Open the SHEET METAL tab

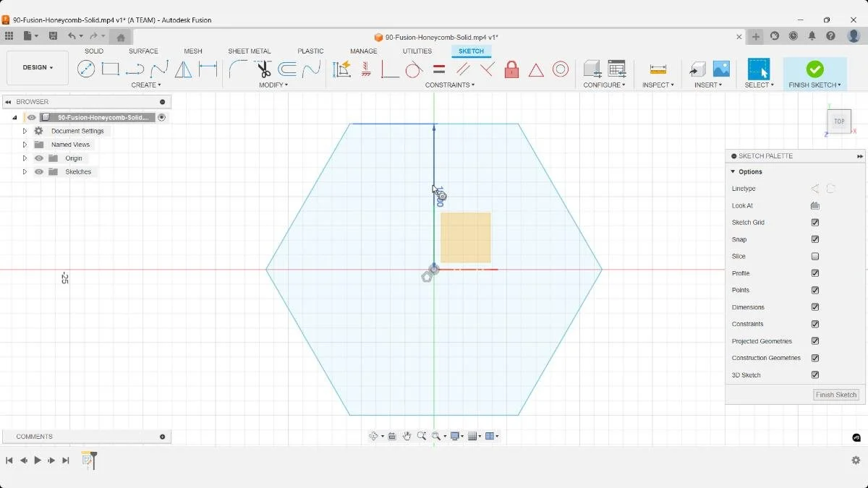pyautogui.click(x=249, y=51)
